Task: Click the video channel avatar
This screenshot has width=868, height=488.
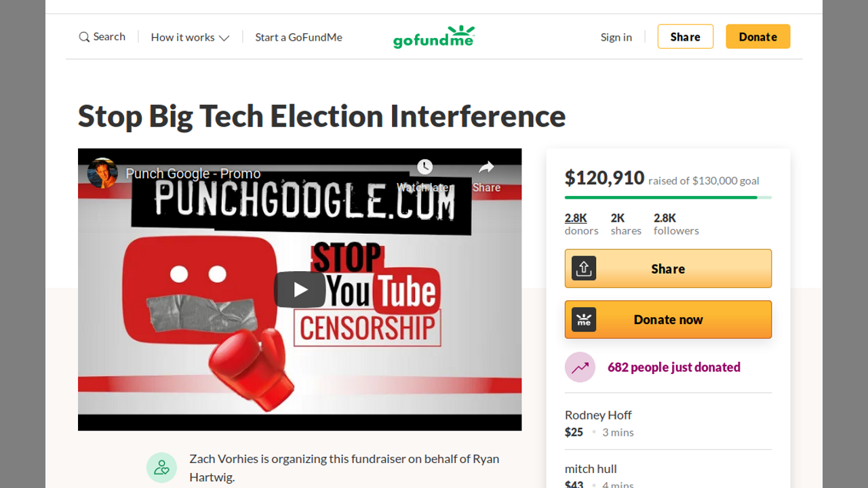Action: (102, 174)
